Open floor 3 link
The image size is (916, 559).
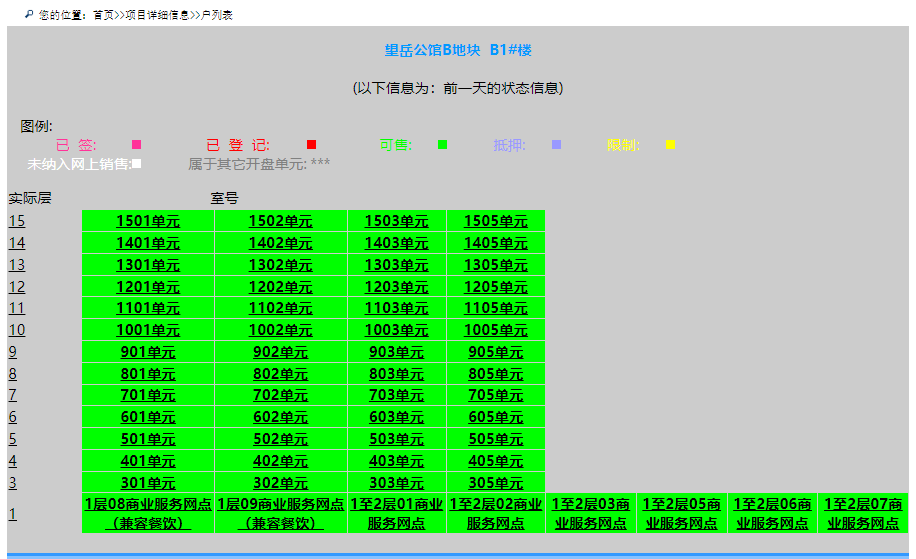12,483
